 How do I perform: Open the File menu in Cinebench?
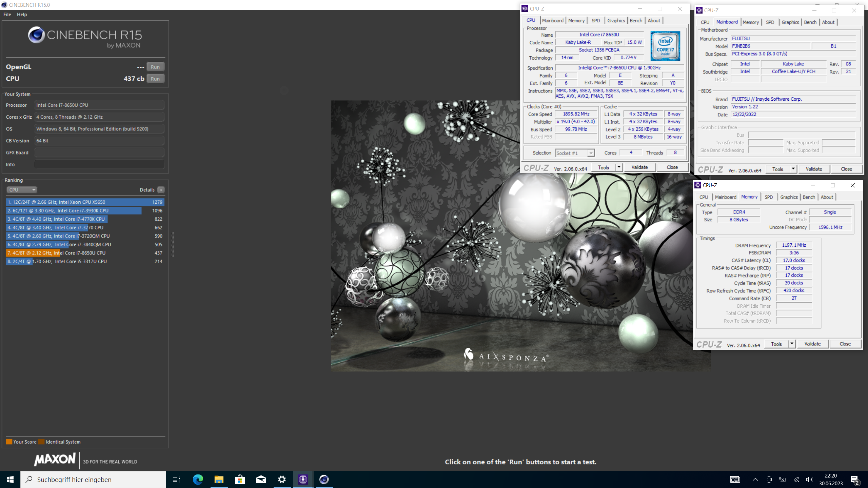(x=7, y=15)
